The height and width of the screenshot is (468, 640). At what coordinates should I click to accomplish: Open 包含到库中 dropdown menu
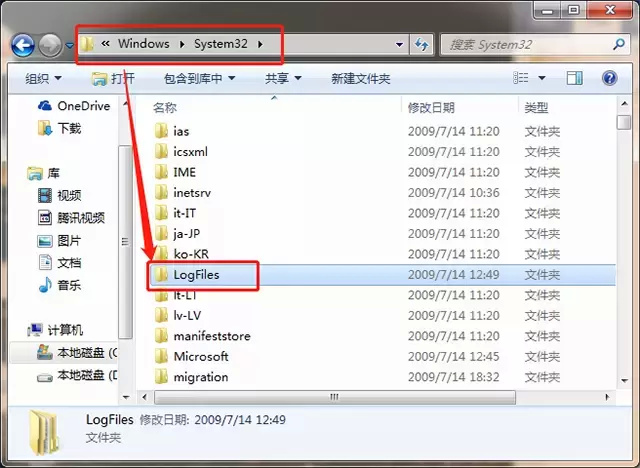[x=199, y=78]
